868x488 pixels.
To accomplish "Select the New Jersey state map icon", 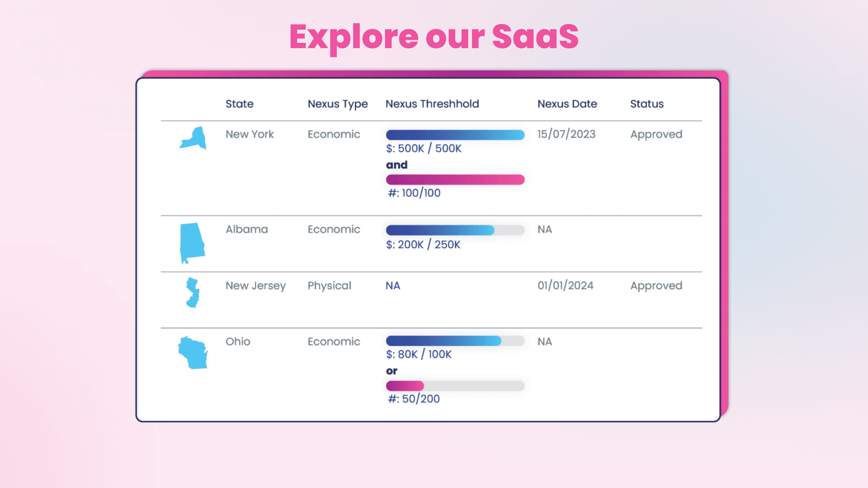I will pyautogui.click(x=193, y=292).
